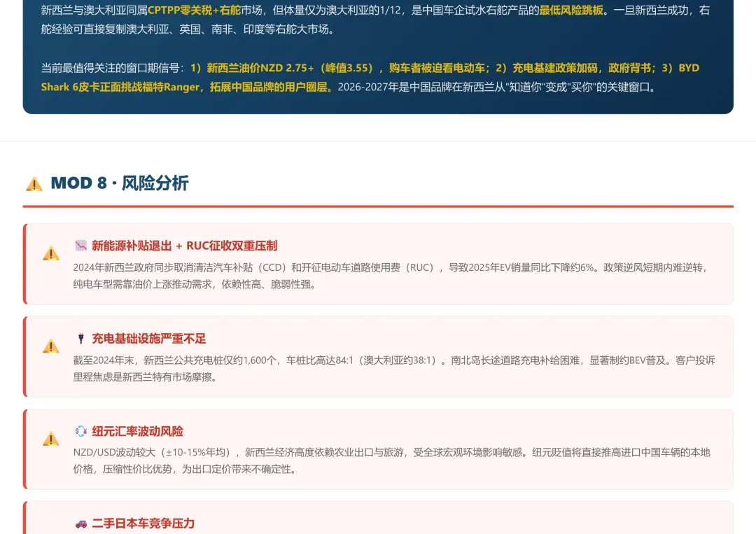Click the text 里程焦虑是新西兰特有市场摩擦
The width and height of the screenshot is (756, 534).
point(142,377)
